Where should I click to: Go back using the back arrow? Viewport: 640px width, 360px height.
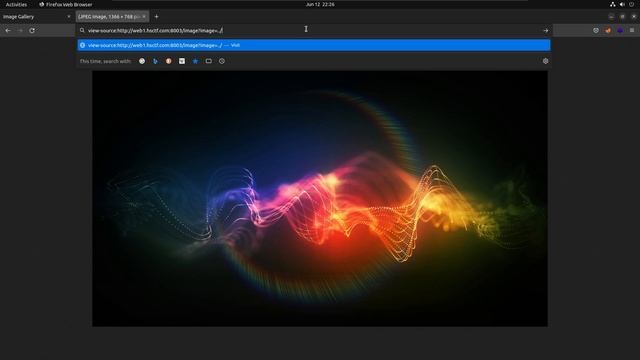coord(8,31)
